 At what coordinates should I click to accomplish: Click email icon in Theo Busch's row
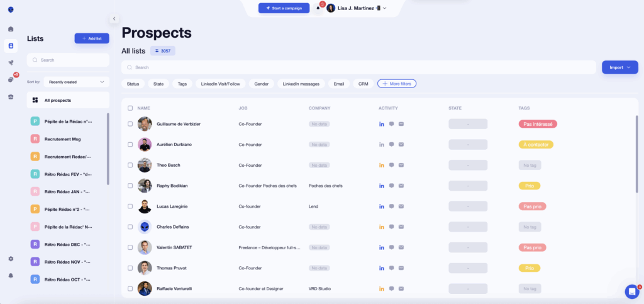(x=401, y=165)
